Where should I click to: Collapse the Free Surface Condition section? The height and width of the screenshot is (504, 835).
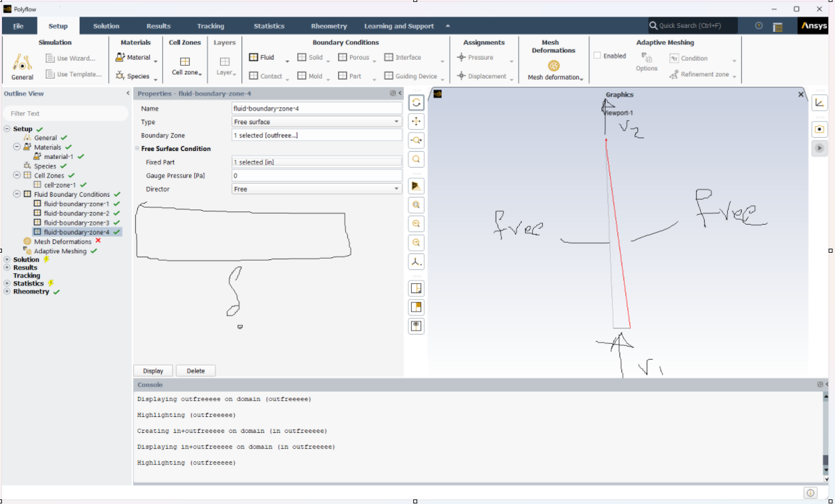pos(137,149)
